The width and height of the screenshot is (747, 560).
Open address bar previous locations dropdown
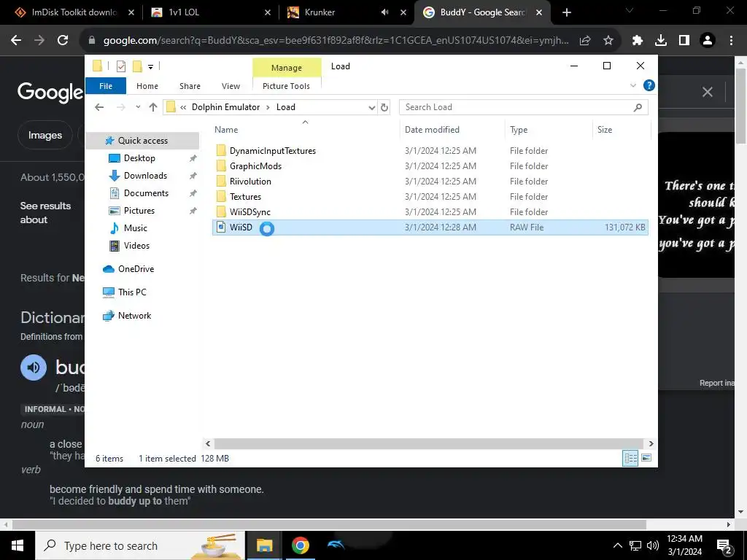coord(371,107)
